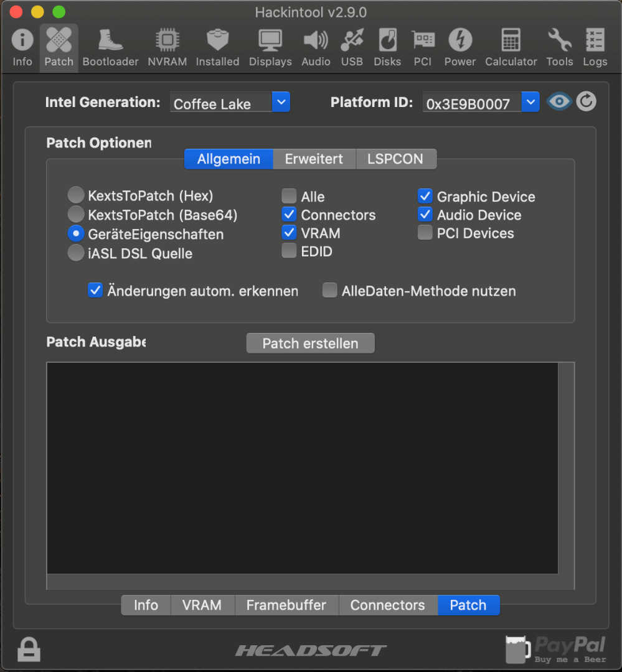Open the Intel Generation dropdown arrow
This screenshot has width=622, height=672.
point(281,102)
